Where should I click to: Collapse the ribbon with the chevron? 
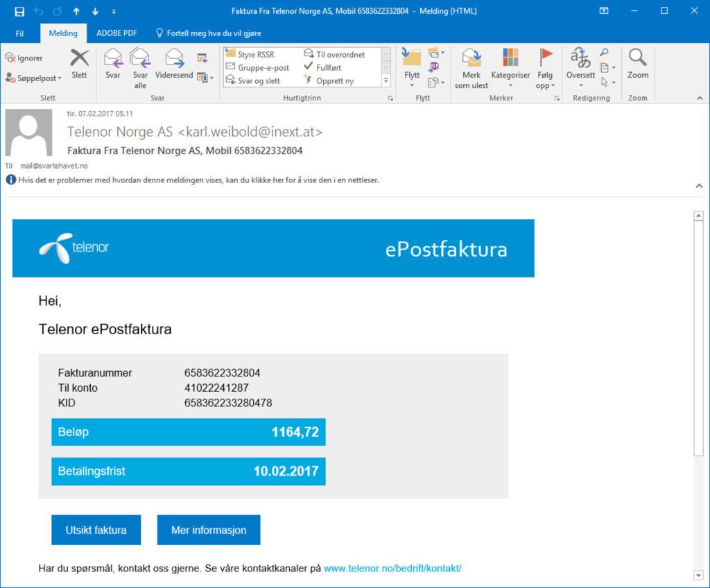[x=700, y=98]
